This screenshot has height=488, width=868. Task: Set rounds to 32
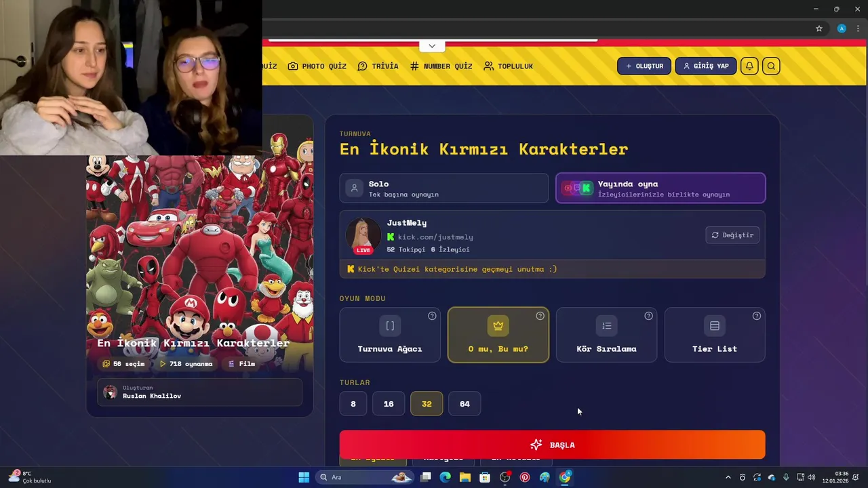pos(427,403)
